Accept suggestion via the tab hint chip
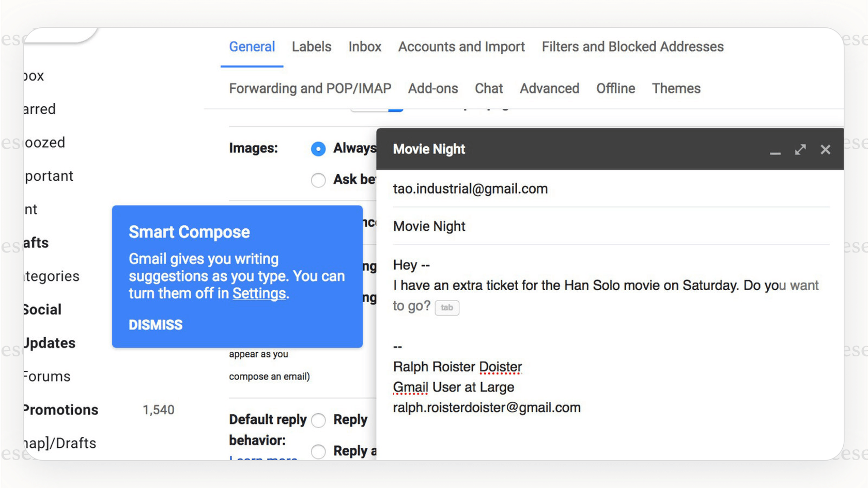868x488 pixels. [446, 308]
